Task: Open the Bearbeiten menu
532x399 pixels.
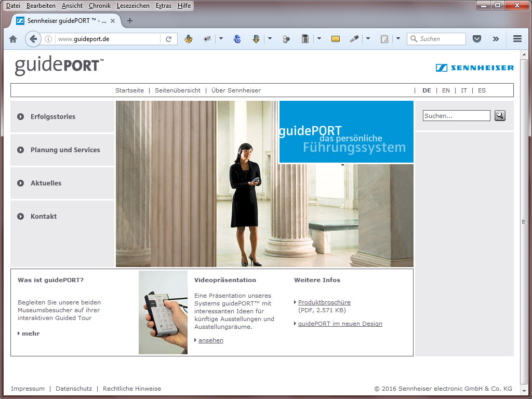Action: pyautogui.click(x=41, y=6)
